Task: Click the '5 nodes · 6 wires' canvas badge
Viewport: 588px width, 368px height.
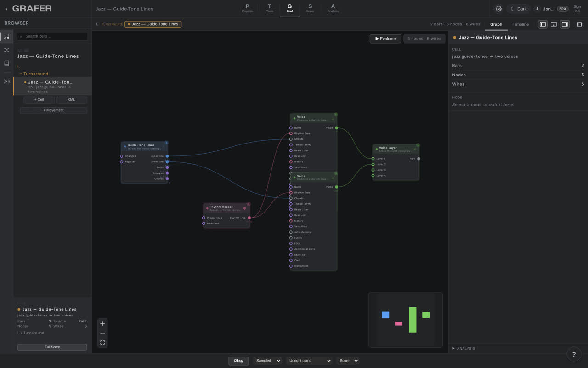Action: 424,39
